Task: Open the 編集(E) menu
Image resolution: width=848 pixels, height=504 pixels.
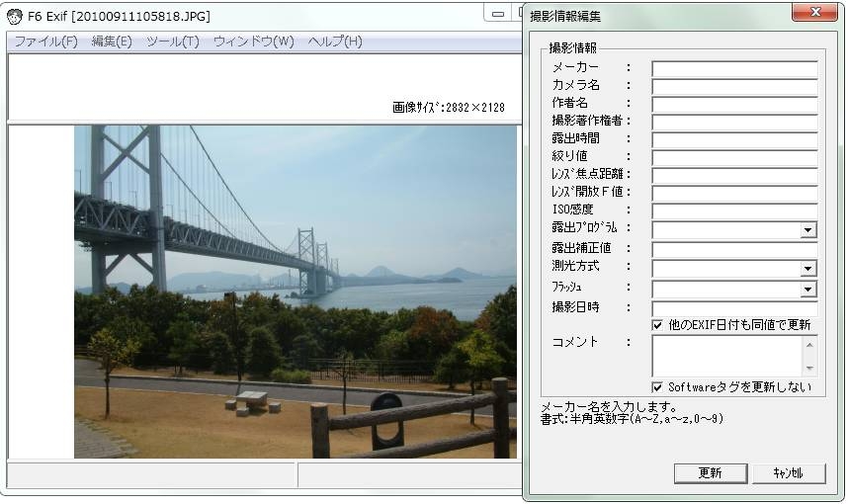Action: (112, 42)
